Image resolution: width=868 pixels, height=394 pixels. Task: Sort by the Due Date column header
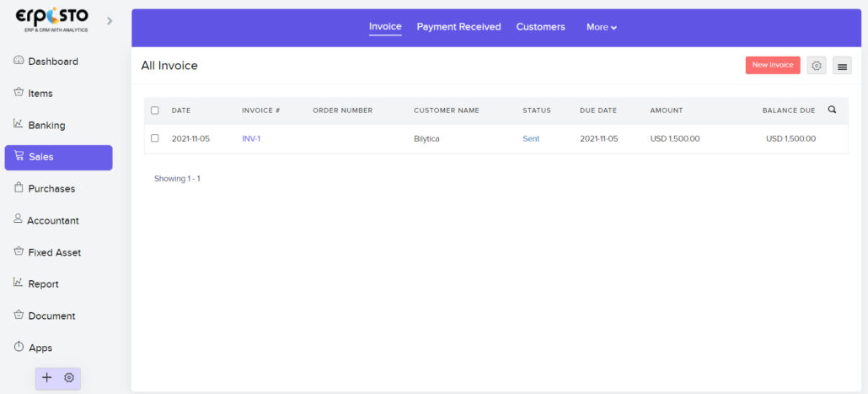tap(598, 111)
